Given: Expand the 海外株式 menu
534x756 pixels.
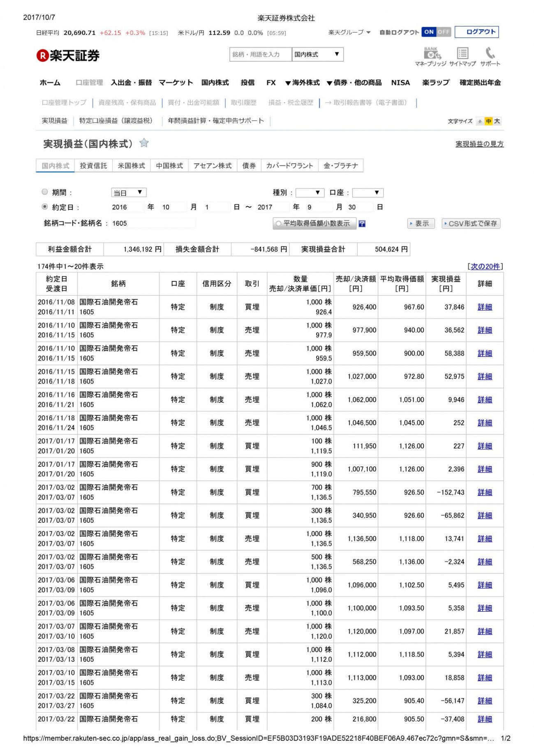Looking at the screenshot, I should 303,83.
